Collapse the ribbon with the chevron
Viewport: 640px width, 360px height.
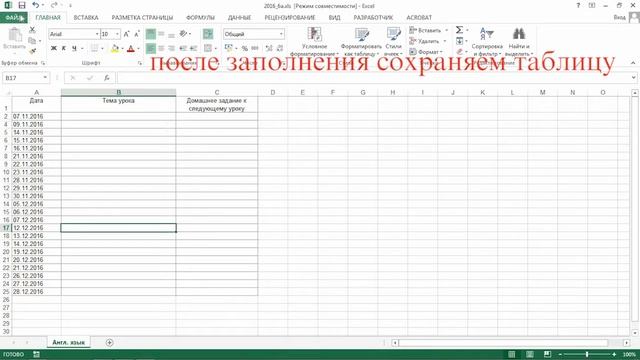(633, 63)
